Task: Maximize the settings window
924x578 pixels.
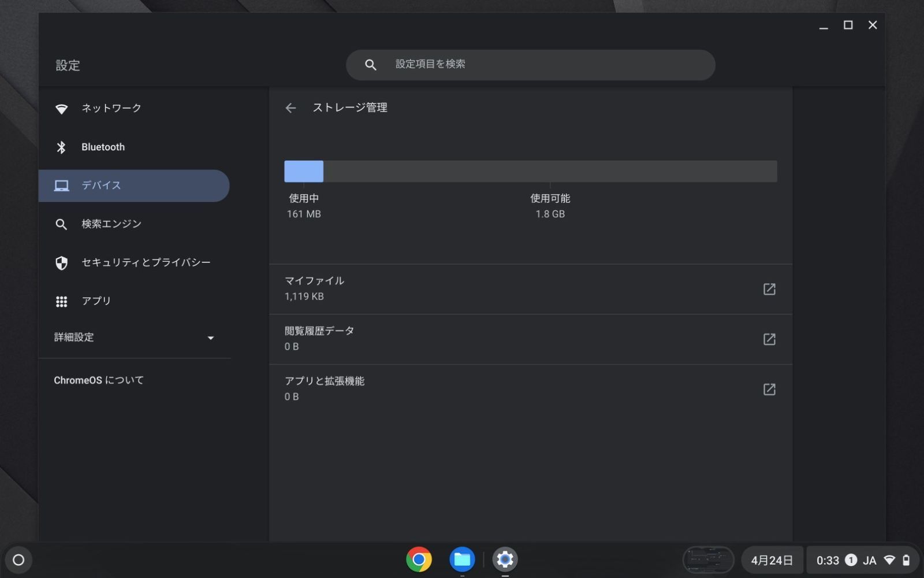Action: click(848, 25)
